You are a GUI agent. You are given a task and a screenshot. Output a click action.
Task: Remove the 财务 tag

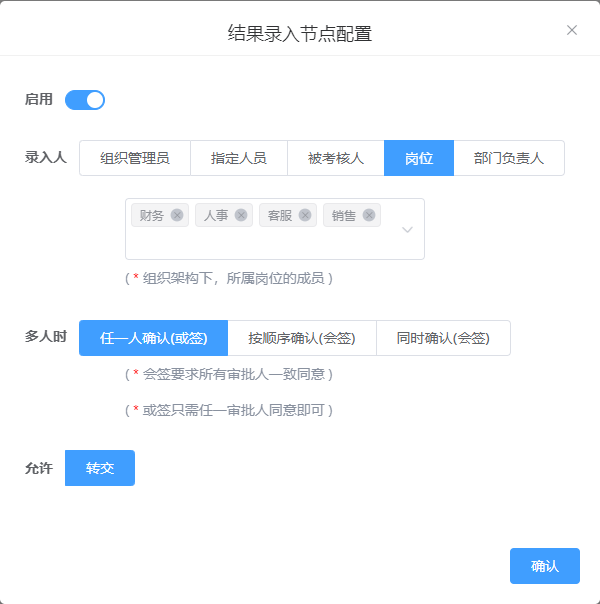(177, 215)
